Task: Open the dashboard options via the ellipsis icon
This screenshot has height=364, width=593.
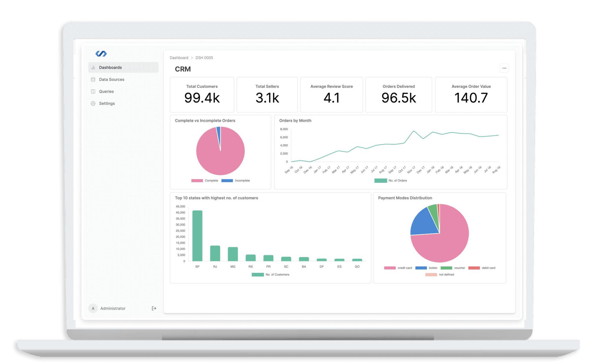Action: (504, 68)
